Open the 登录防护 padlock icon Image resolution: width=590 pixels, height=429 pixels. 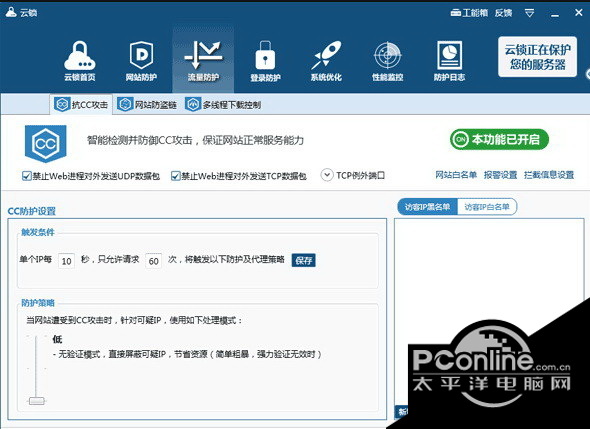click(265, 60)
